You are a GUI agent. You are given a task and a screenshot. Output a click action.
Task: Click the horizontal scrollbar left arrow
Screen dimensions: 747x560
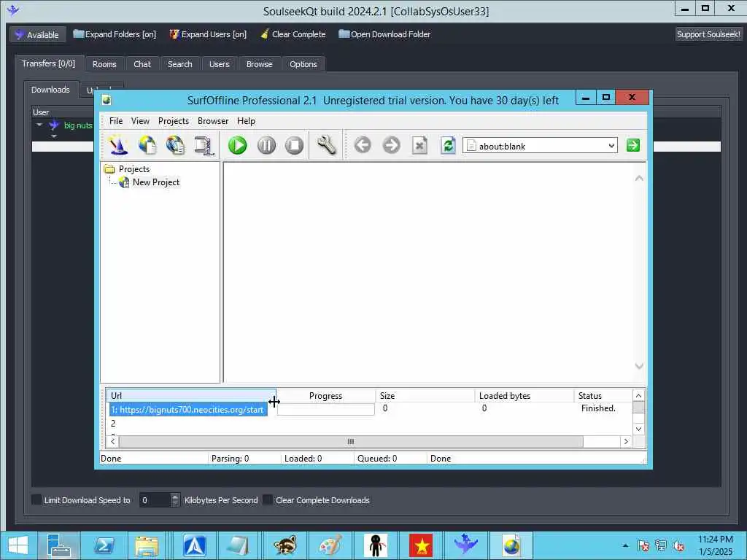click(112, 441)
